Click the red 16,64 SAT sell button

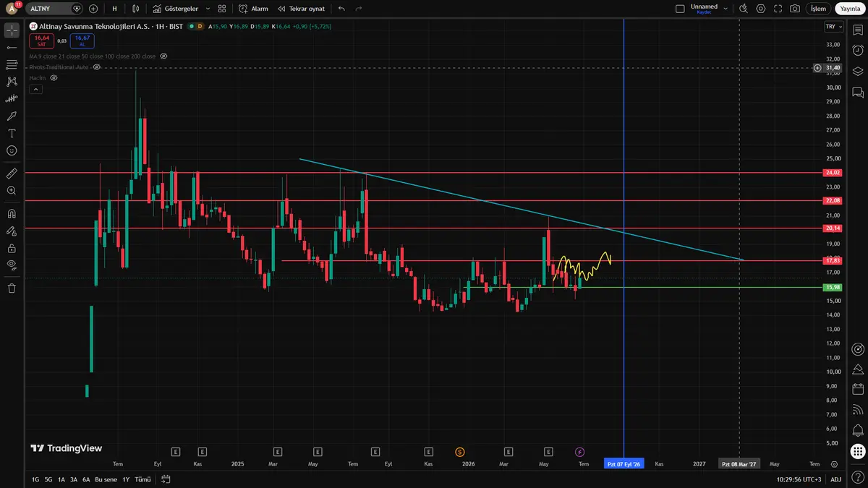(41, 40)
